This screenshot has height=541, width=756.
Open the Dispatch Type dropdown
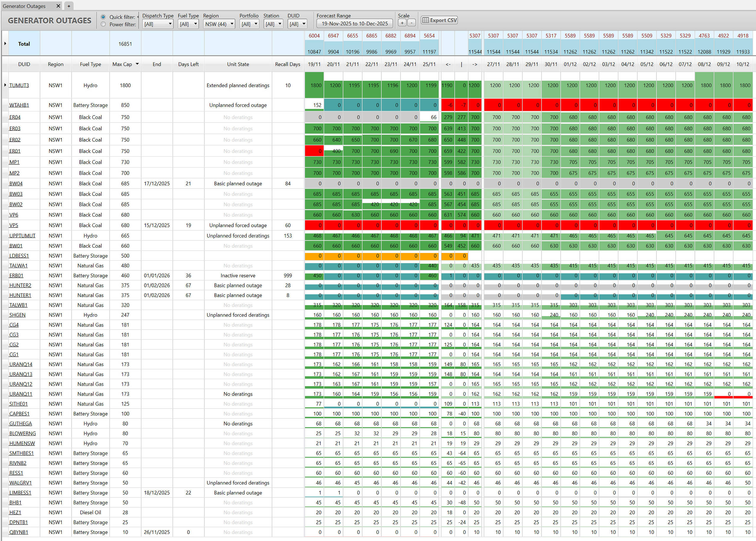click(x=158, y=24)
